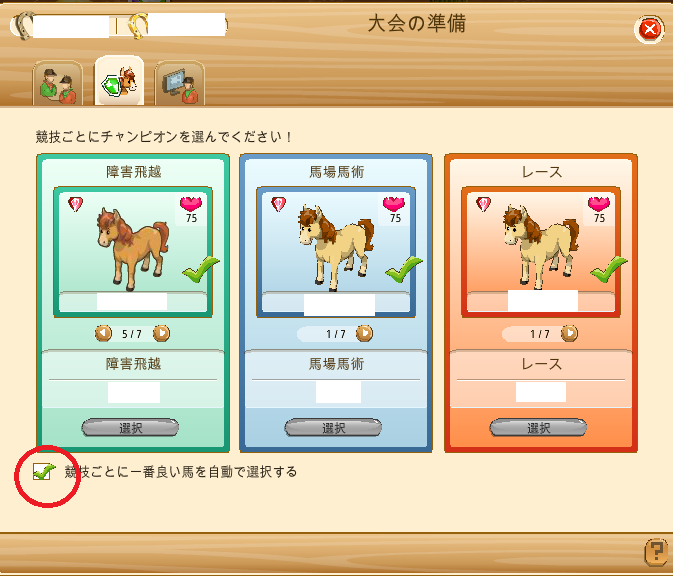Show previous horse in 障害飛越 panel
The height and width of the screenshot is (576, 673).
click(103, 333)
